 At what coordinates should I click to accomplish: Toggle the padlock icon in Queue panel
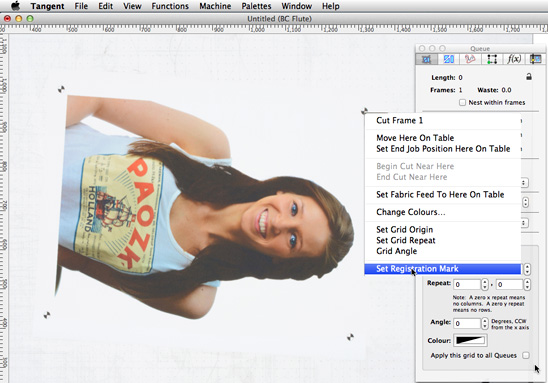click(529, 77)
